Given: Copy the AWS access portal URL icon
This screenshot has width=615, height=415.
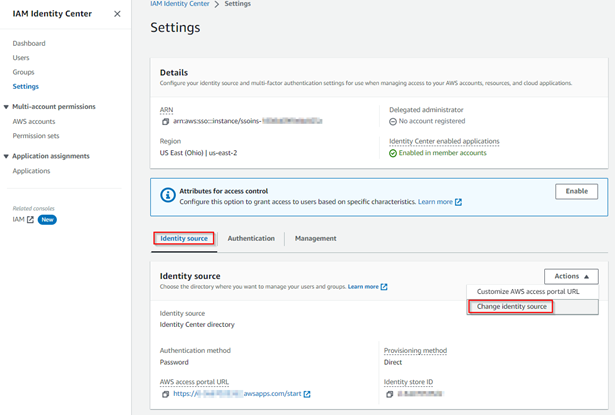Looking at the screenshot, I should [166, 394].
